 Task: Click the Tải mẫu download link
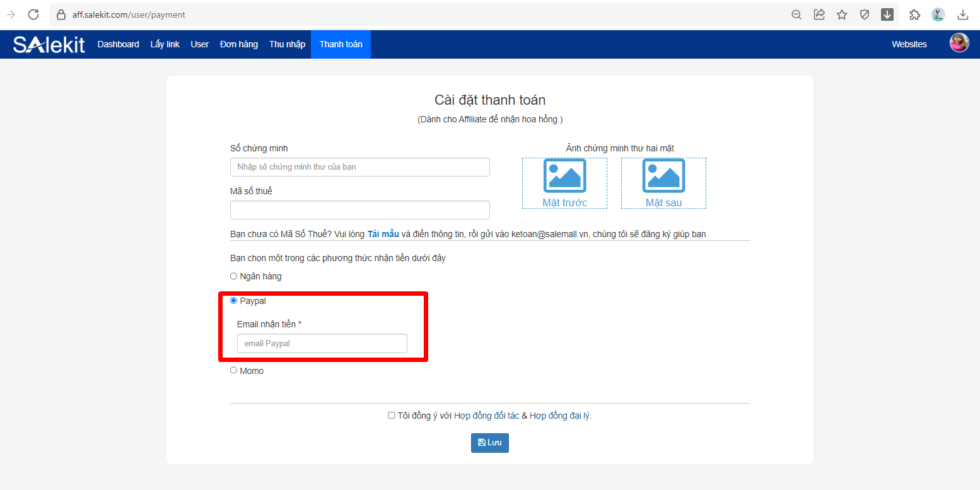383,234
